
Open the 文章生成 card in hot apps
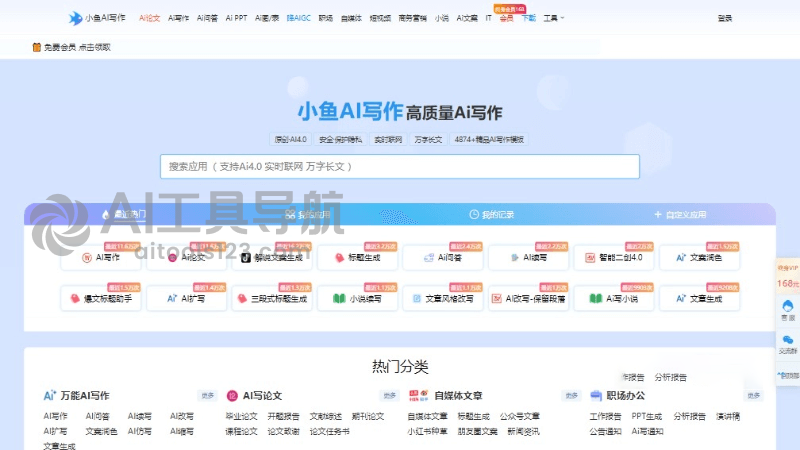pos(699,298)
